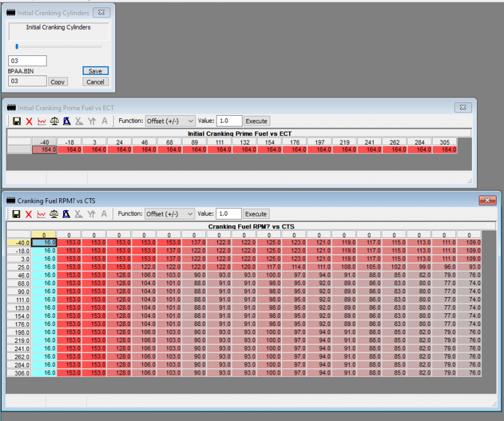Click the balance scale compare icon in Cranking Fuel RPM? vs CTS toolbar
The image size is (504, 421).
(54, 214)
